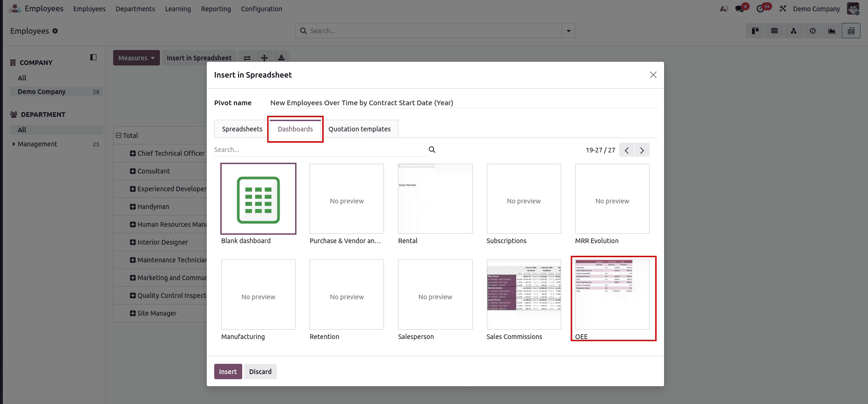Switch to Kanban view
Image resolution: width=868 pixels, height=404 pixels.
coord(755,31)
